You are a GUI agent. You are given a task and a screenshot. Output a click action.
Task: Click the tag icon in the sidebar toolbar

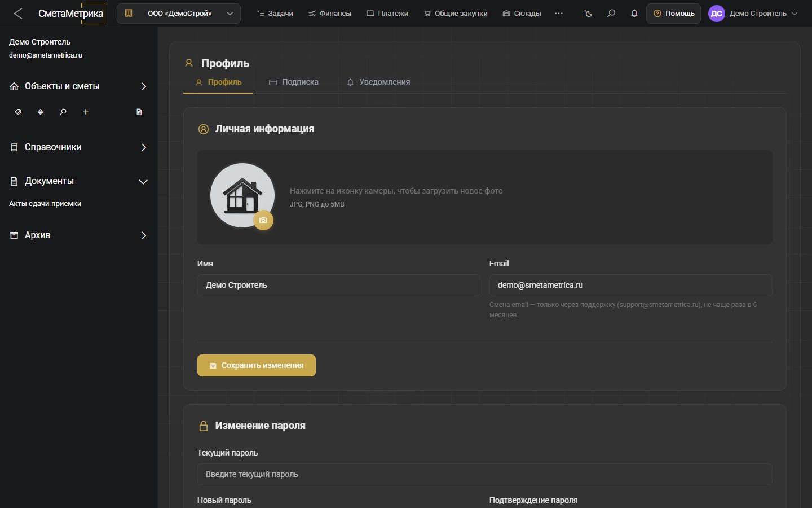coord(18,112)
